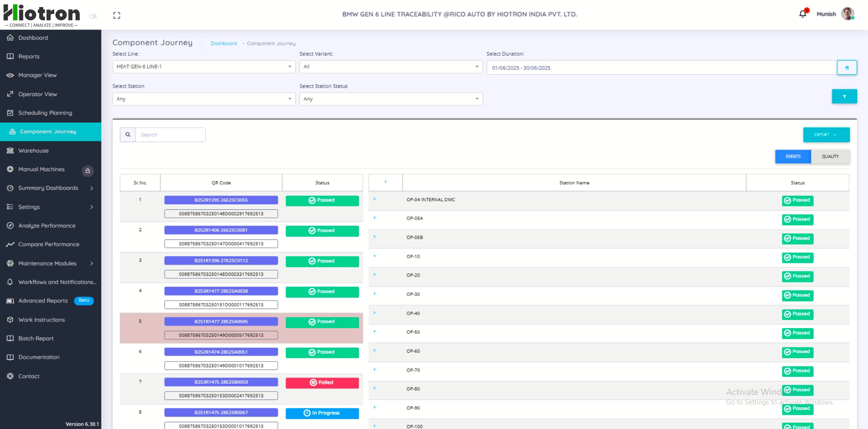Open Warehouse from the sidebar
Screen dimensions: 868x429
click(x=33, y=151)
